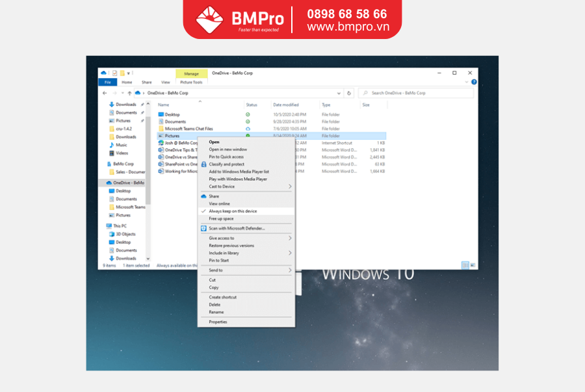Click the green sync status of Desktop folder

tap(248, 114)
